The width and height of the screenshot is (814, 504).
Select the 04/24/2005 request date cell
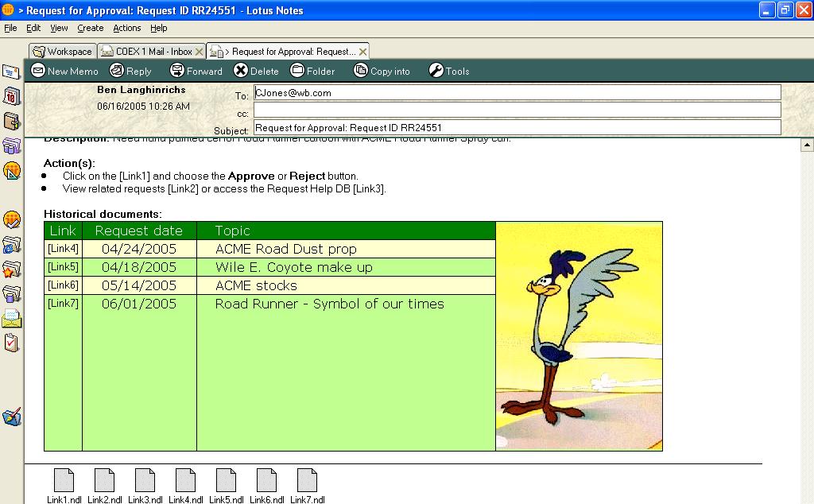coord(139,249)
